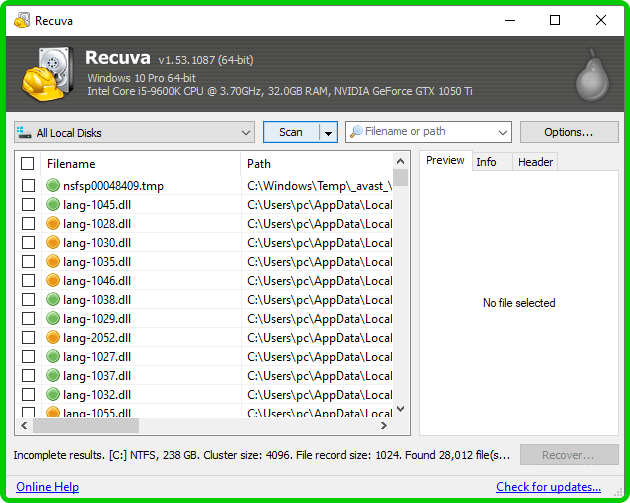
Task: Click the horizontal scrollbar left arrow
Action: click(x=24, y=425)
